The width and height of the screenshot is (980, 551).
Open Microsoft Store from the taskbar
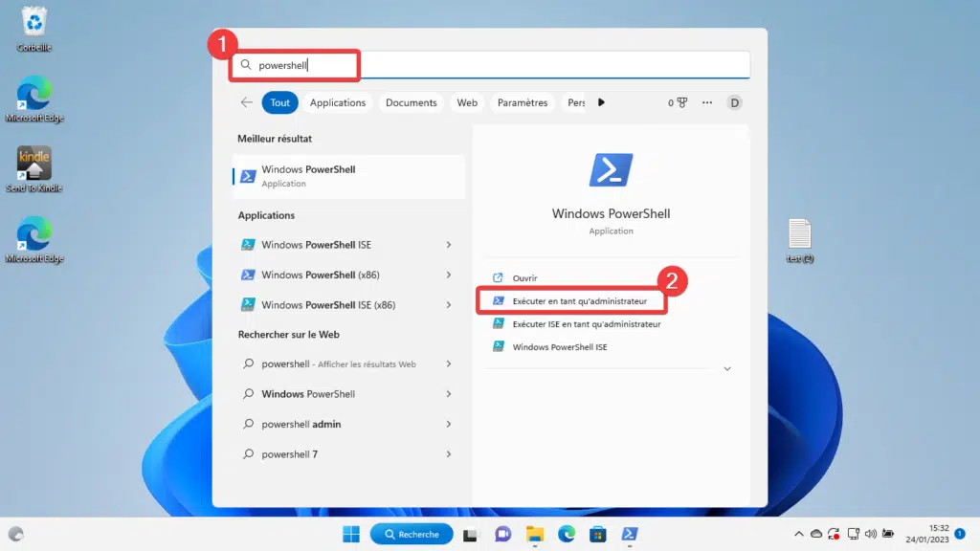point(597,534)
